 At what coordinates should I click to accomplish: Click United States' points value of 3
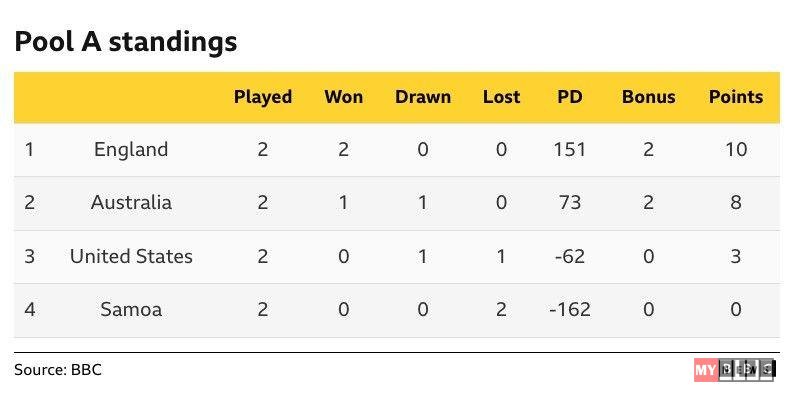click(x=736, y=257)
